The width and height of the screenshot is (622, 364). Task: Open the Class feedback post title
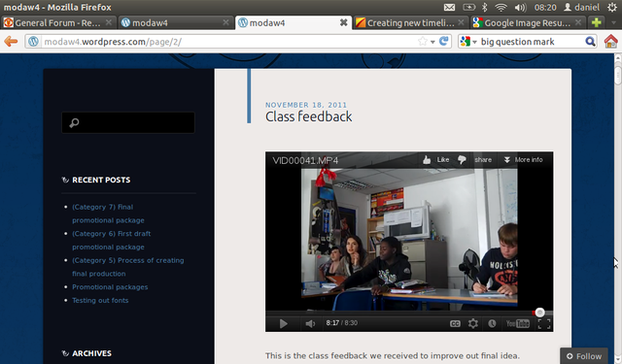click(309, 116)
